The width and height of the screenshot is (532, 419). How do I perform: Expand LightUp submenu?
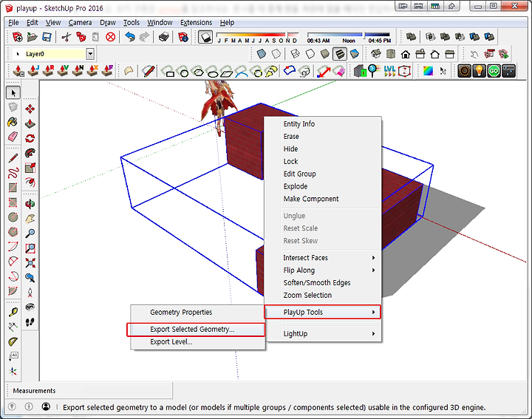click(322, 334)
